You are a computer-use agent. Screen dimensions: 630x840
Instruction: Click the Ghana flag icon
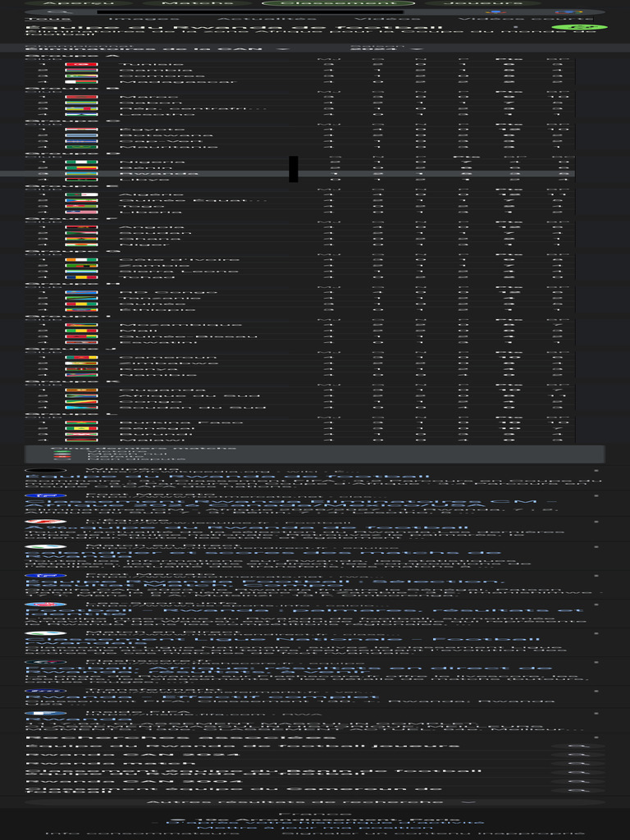pyautogui.click(x=81, y=239)
